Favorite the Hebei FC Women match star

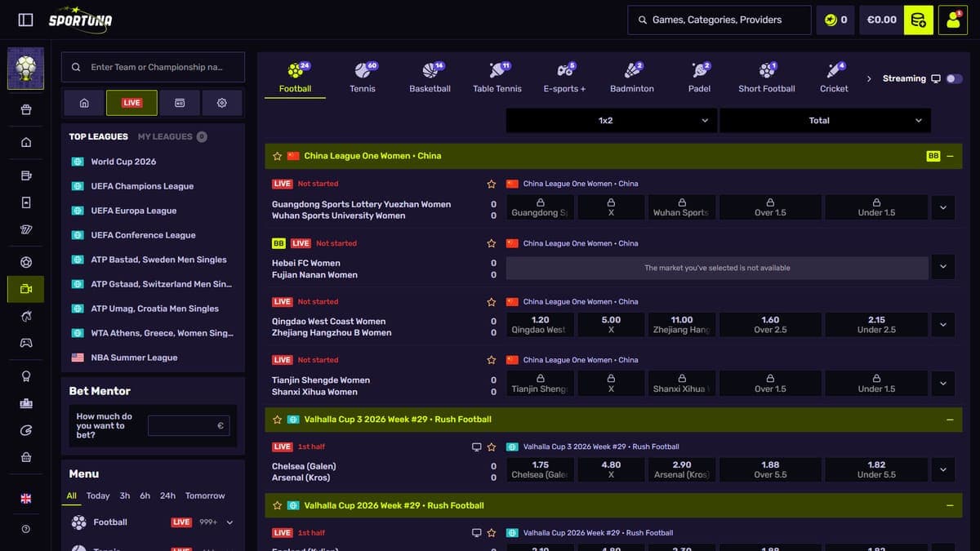[x=492, y=243]
